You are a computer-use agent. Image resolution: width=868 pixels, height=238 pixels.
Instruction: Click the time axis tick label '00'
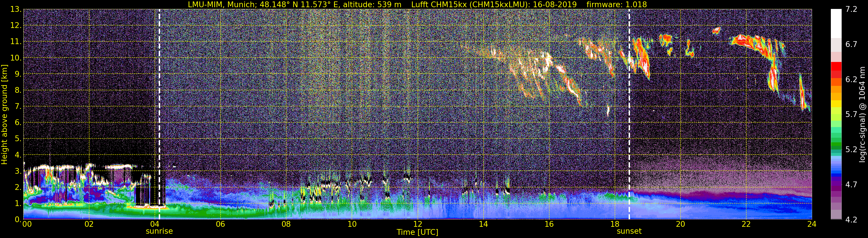tap(27, 224)
